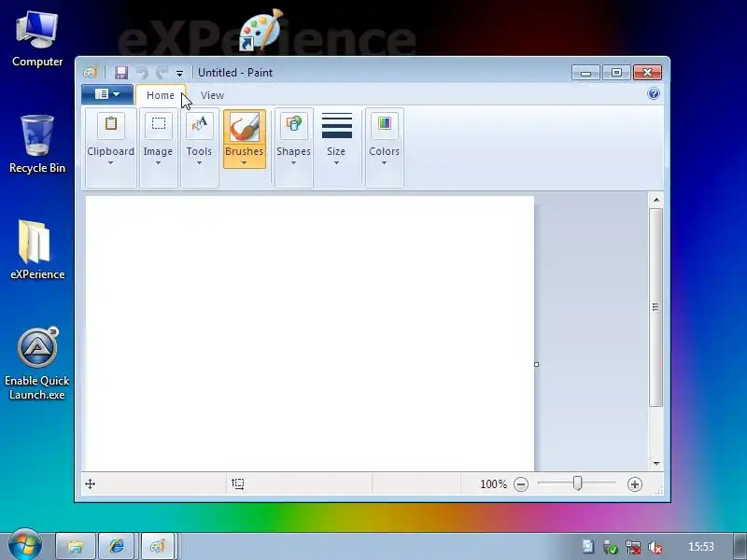Viewport: 747px width, 560px height.
Task: Click the selection size icon in the status bar
Action: pos(238,484)
